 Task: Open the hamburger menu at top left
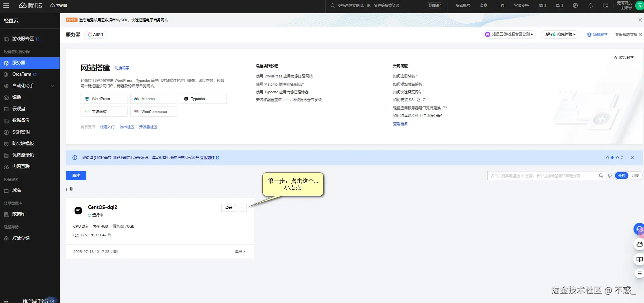tap(6, 5)
